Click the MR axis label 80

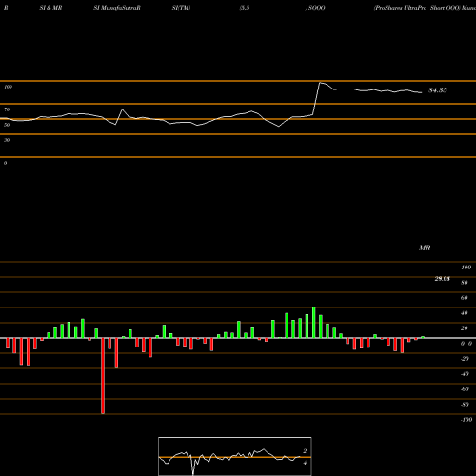pyautogui.click(x=465, y=283)
